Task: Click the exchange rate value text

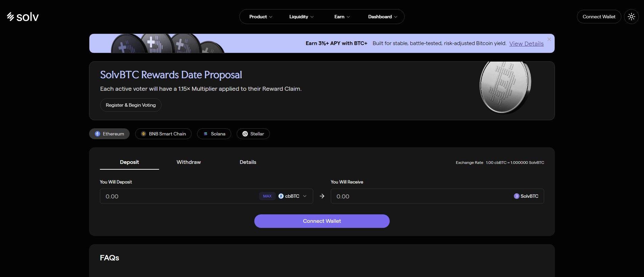Action: 515,163
